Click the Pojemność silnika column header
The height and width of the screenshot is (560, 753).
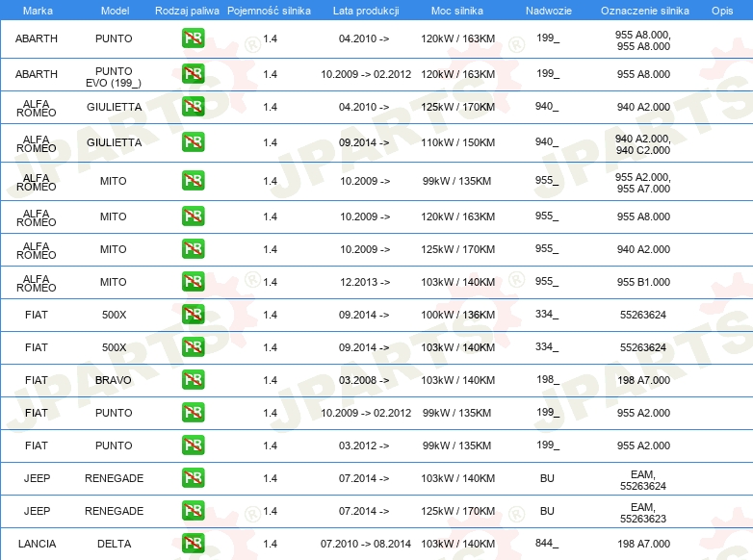click(269, 11)
